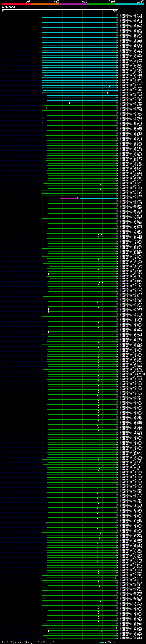Open hit UniRef100_O23254
Screen dimensions: 146x644
[x=131, y=17]
